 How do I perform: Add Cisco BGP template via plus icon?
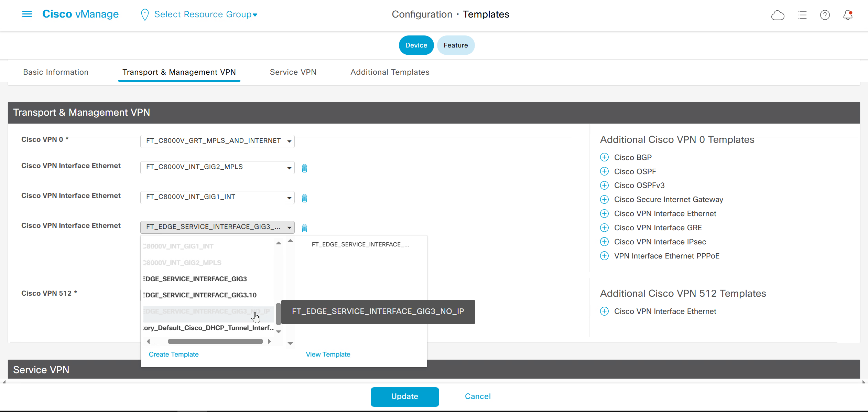pos(604,157)
